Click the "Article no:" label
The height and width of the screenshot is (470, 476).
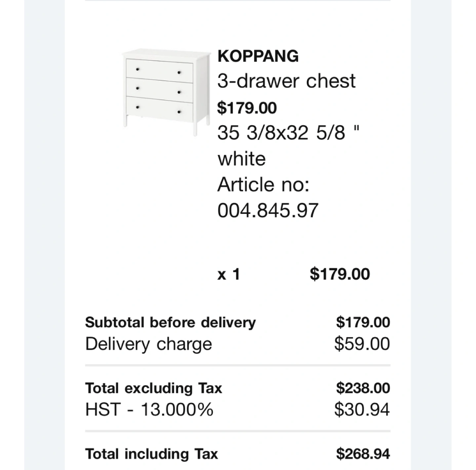[x=263, y=184]
